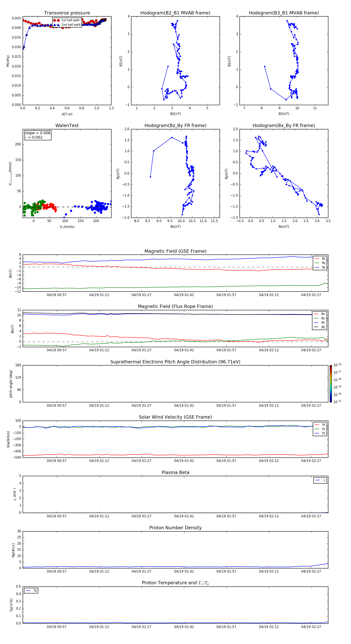This screenshot has width=351, height=644.
Task: Click the "Magnetic Field (GSE Frame)" title
Action: click(175, 251)
